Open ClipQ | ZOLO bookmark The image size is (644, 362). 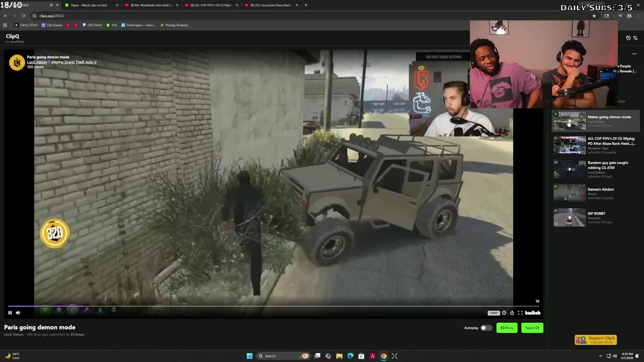pyautogui.click(x=26, y=25)
